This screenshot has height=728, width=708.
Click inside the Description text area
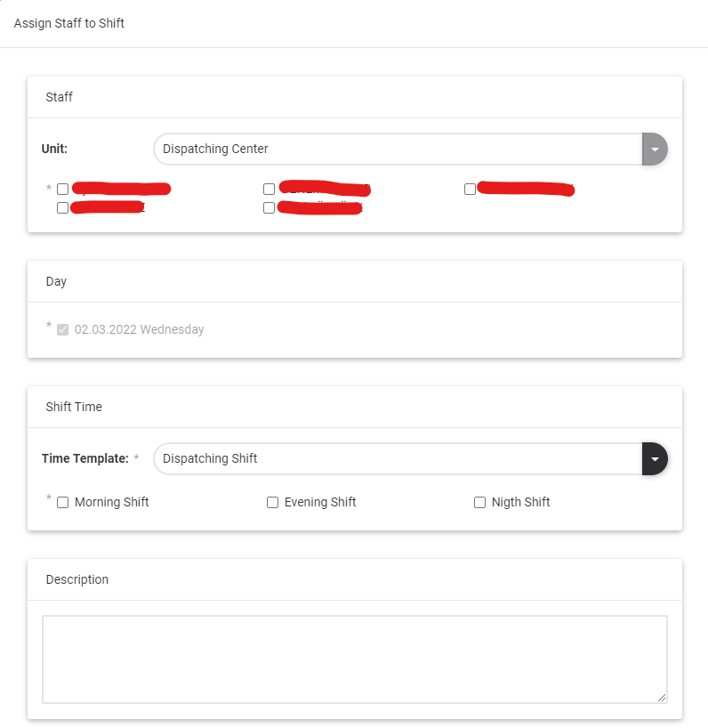pyautogui.click(x=354, y=659)
